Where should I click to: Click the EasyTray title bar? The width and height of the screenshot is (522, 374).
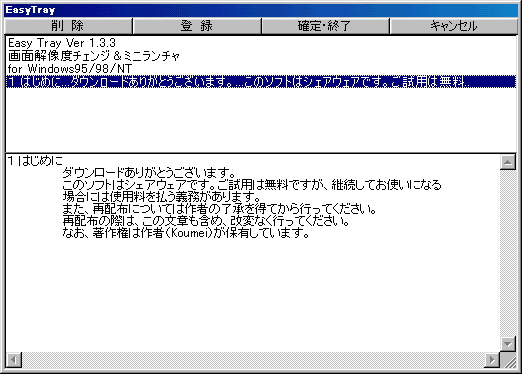click(261, 10)
